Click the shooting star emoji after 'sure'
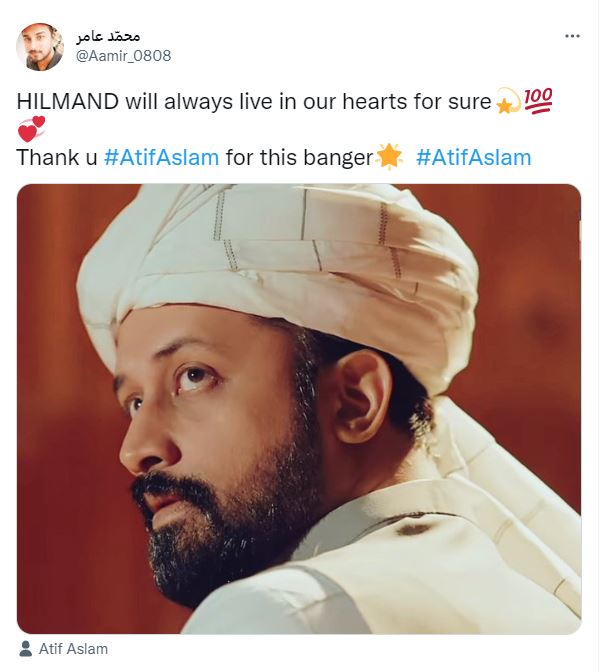This screenshot has width=602, height=672. (x=508, y=101)
